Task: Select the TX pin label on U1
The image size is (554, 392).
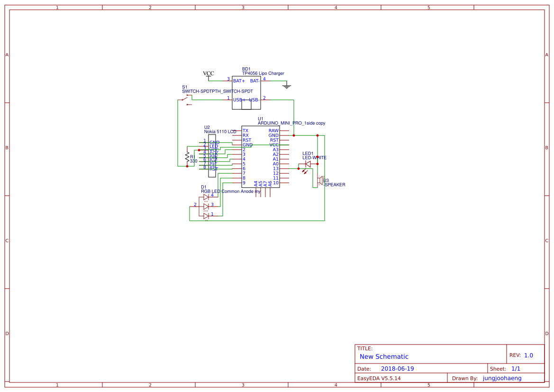Action: (245, 130)
